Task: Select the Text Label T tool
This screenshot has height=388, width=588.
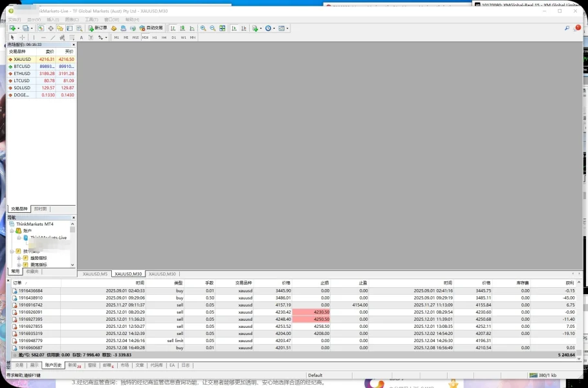Action: click(91, 38)
